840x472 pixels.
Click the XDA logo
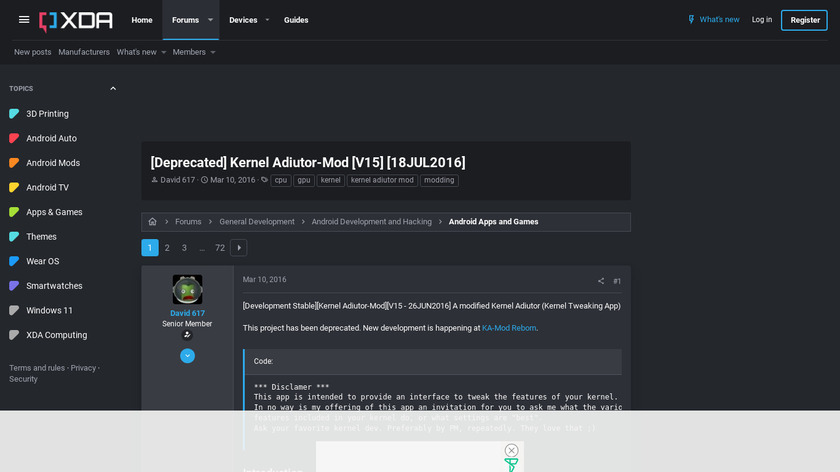[x=76, y=21]
